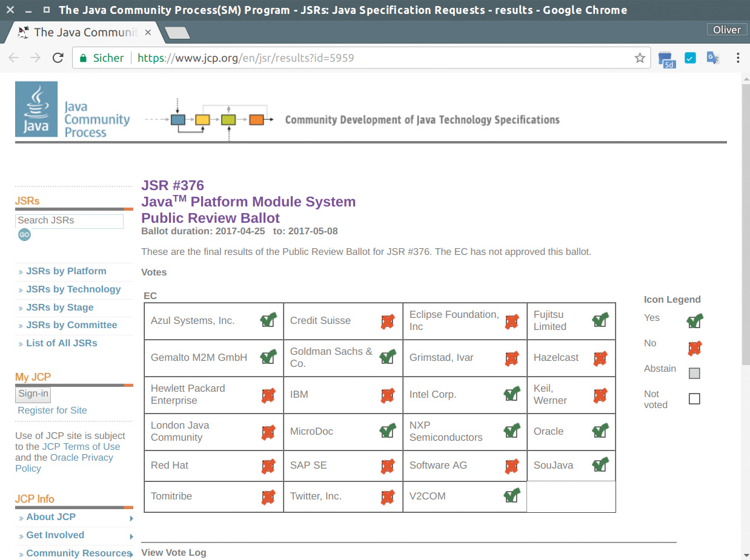Switch to The Java Community browser tab
Screen dimensions: 750x560
[x=85, y=32]
